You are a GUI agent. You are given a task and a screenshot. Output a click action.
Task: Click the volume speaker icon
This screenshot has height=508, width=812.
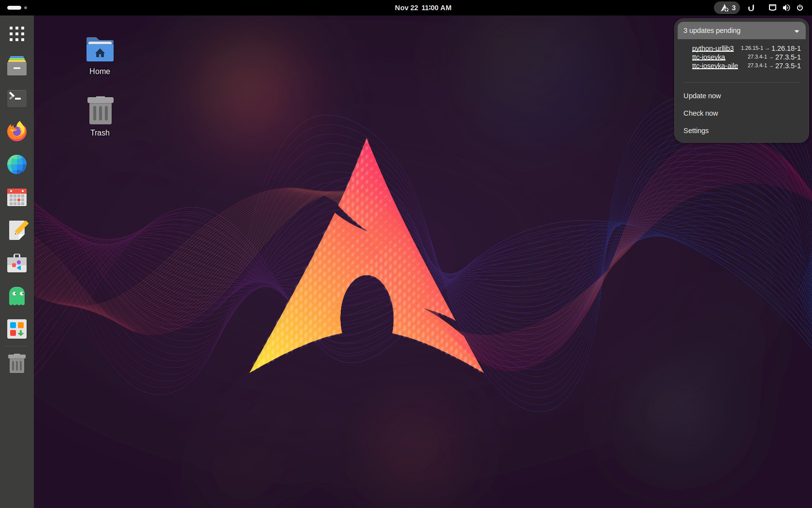click(786, 8)
